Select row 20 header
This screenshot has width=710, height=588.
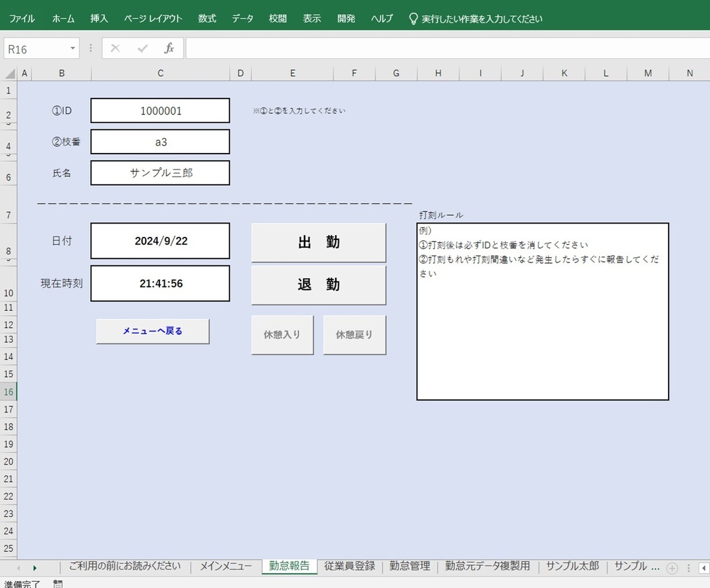(x=9, y=462)
